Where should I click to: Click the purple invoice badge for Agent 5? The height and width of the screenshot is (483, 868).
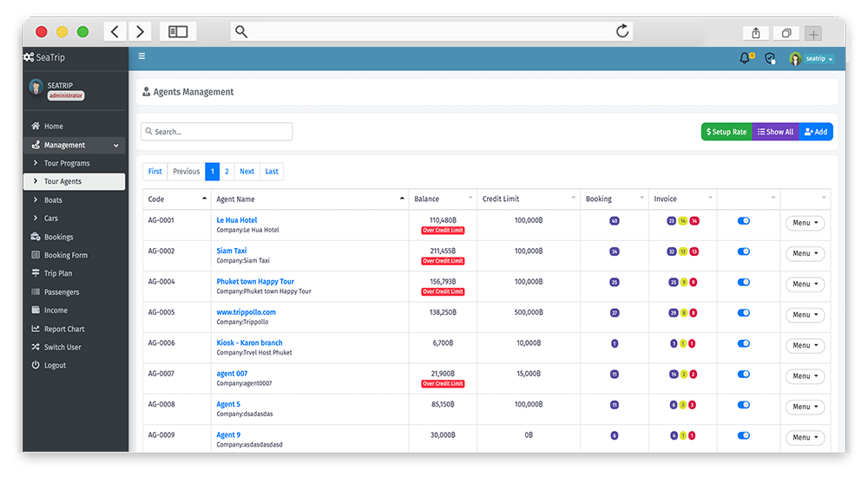point(674,405)
